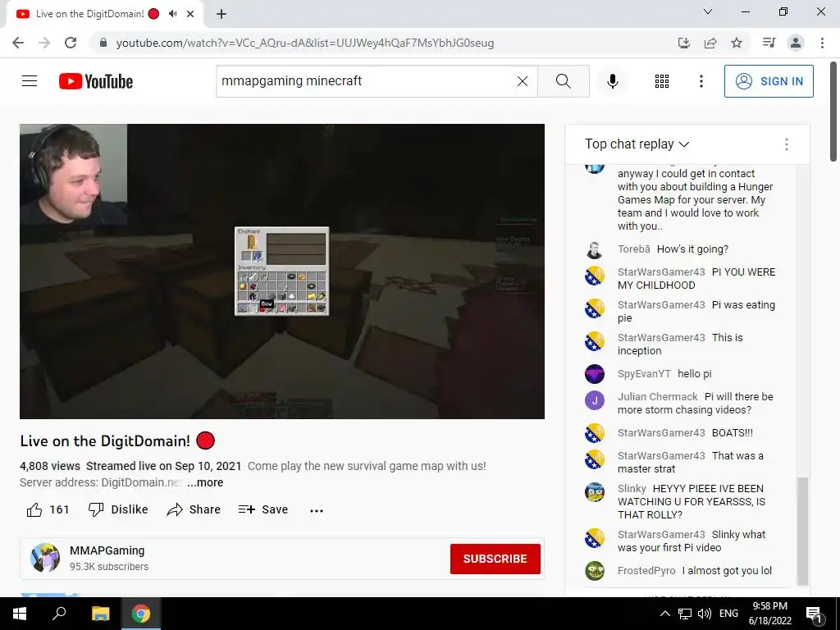Open more actions ellipsis below video
Screen dimensions: 840x630
317,510
